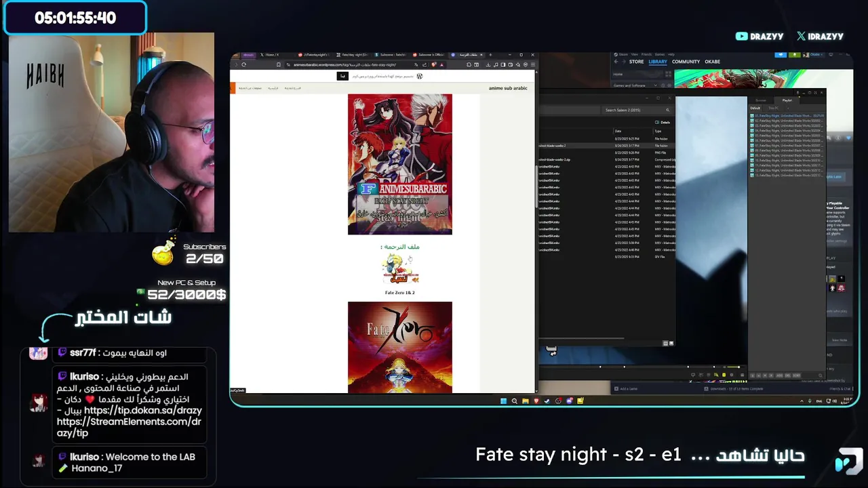
Task: Open the OKABE profile tab in Steam
Action: point(712,62)
